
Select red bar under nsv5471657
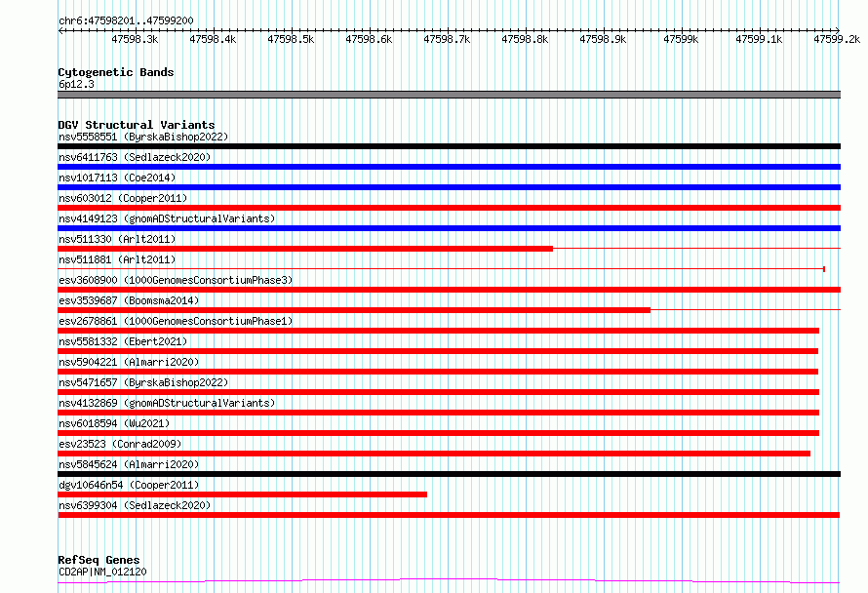coord(439,392)
